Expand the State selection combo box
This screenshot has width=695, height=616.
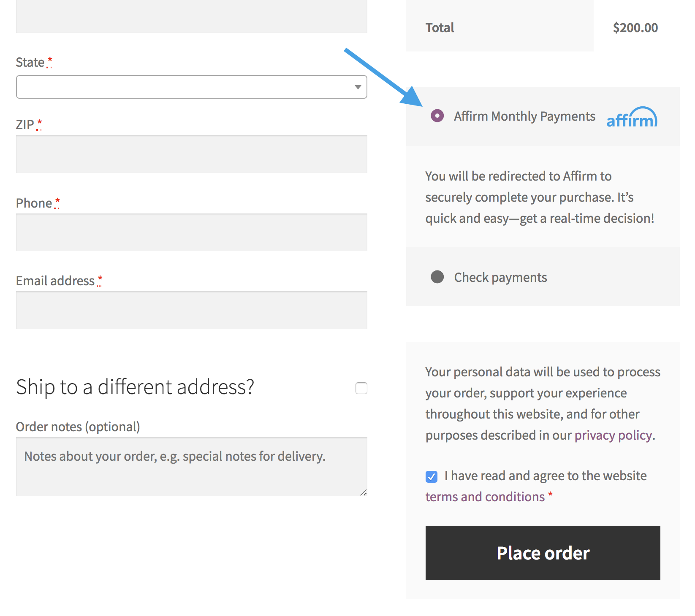(x=192, y=87)
